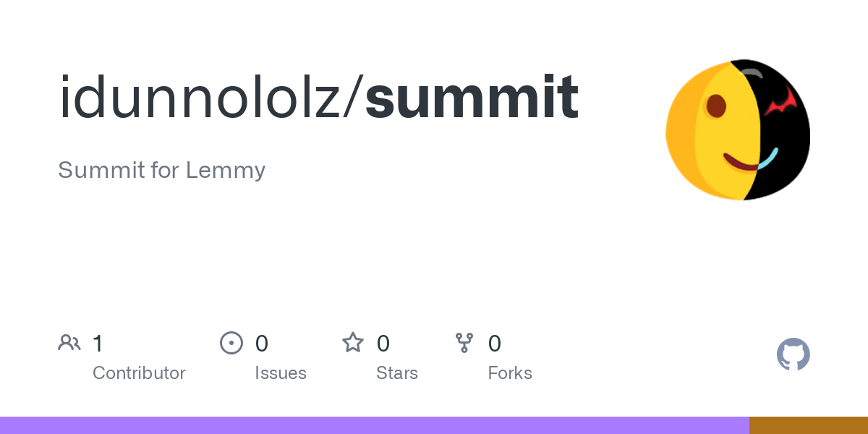Open the GitHub octocat logo
This screenshot has width=868, height=434.
click(793, 354)
